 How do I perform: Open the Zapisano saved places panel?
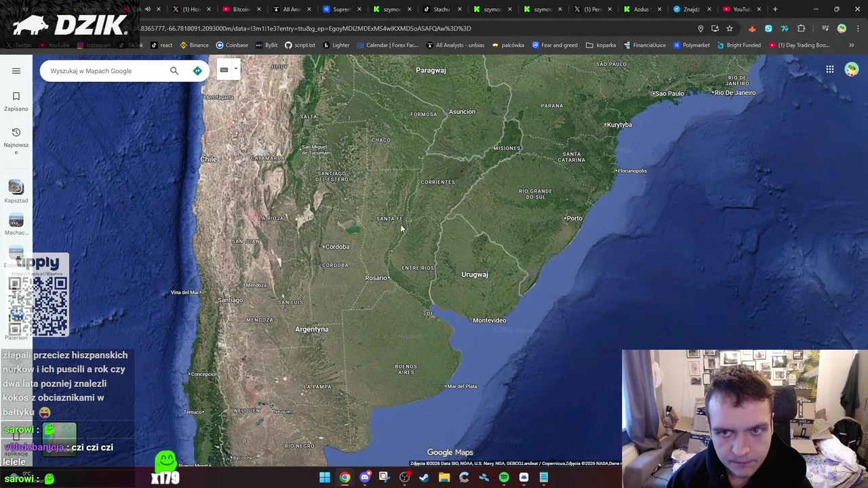[16, 101]
